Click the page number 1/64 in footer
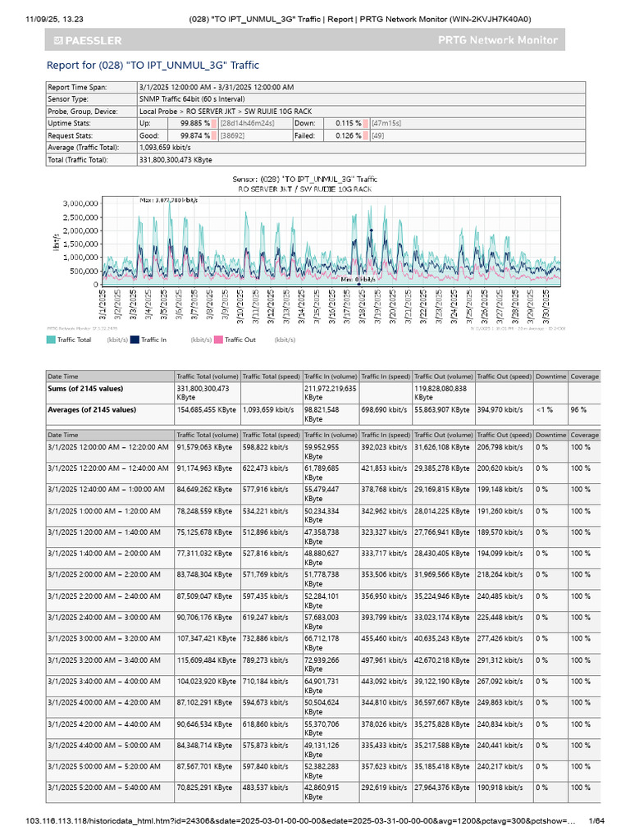 click(596, 820)
